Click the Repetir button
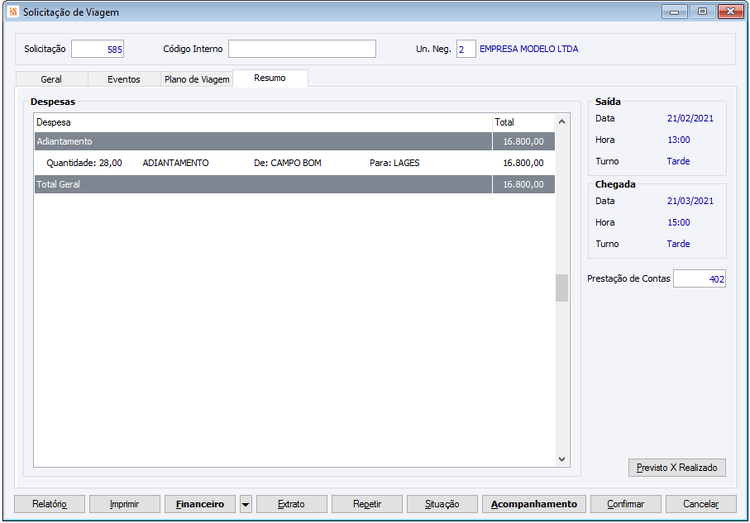The height and width of the screenshot is (523, 750). click(x=367, y=504)
